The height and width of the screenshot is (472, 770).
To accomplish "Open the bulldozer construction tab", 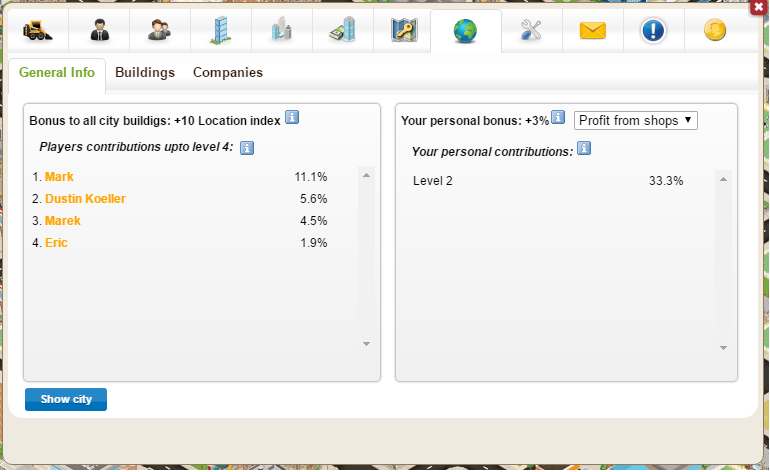I will pyautogui.click(x=38, y=31).
